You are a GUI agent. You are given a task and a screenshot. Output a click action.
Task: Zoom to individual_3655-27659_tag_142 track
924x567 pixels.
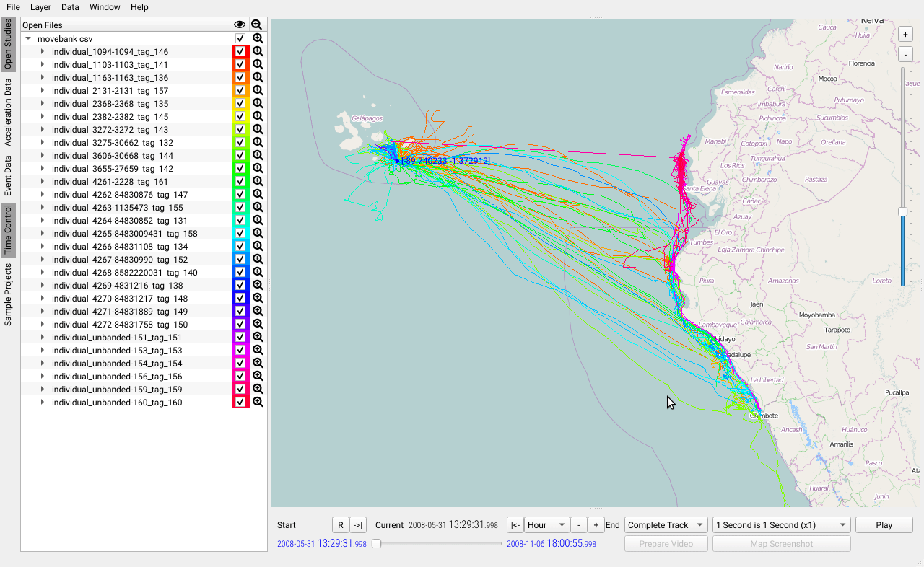click(258, 169)
